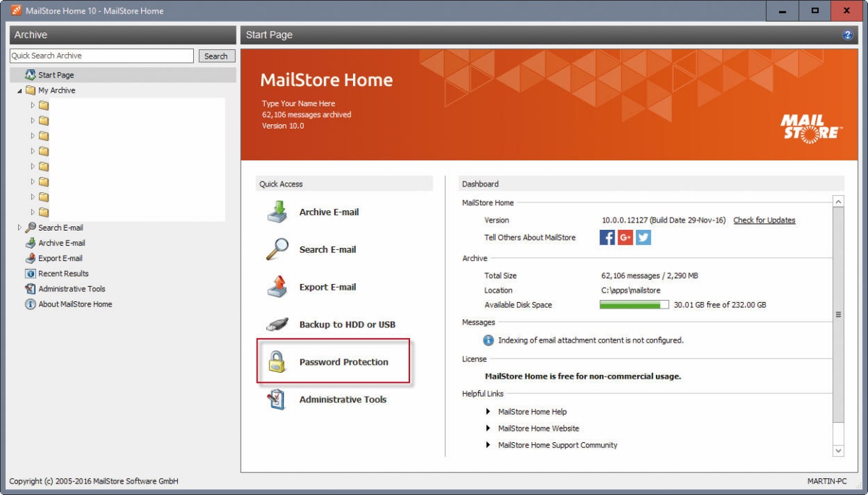This screenshot has width=868, height=495.
Task: Click the MailStore logo in the orange banner
Action: 810,128
